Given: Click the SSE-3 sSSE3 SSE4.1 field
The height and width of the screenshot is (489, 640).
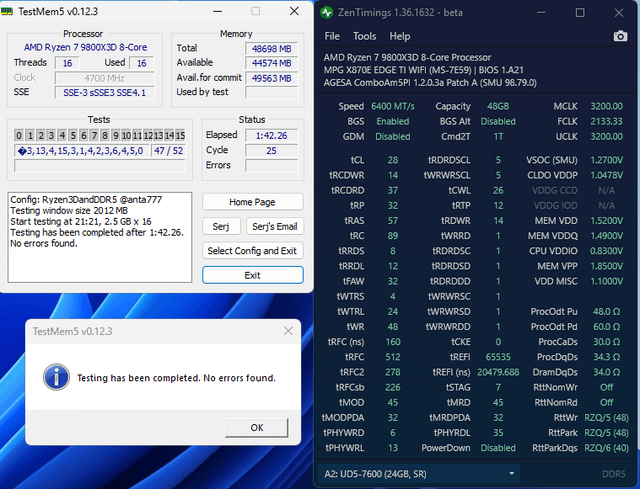Looking at the screenshot, I should coord(104,93).
